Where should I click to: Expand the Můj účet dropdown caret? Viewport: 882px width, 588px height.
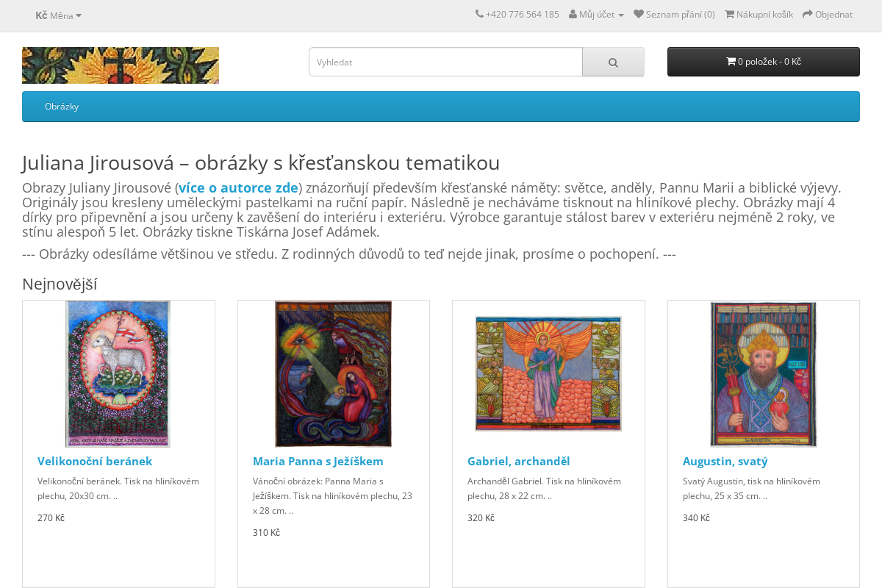click(x=621, y=15)
